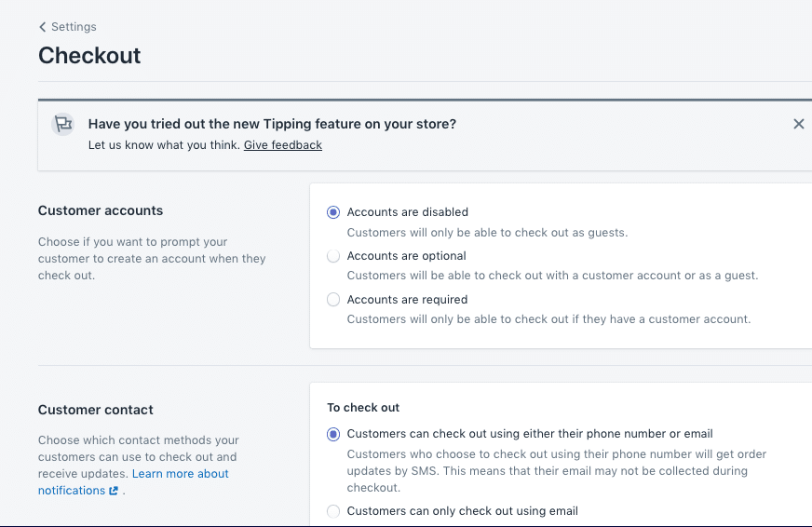Enable checkout using phone number or email
812x527 pixels.
pyautogui.click(x=333, y=434)
